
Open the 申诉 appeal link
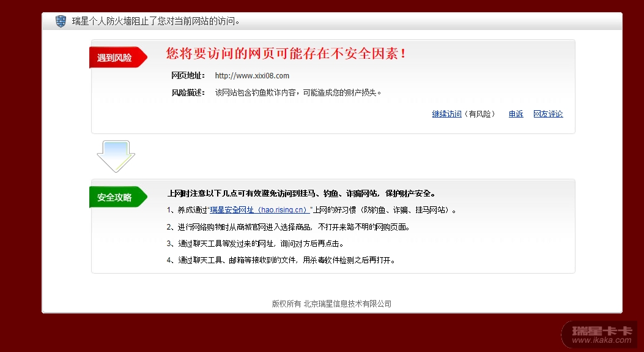516,114
